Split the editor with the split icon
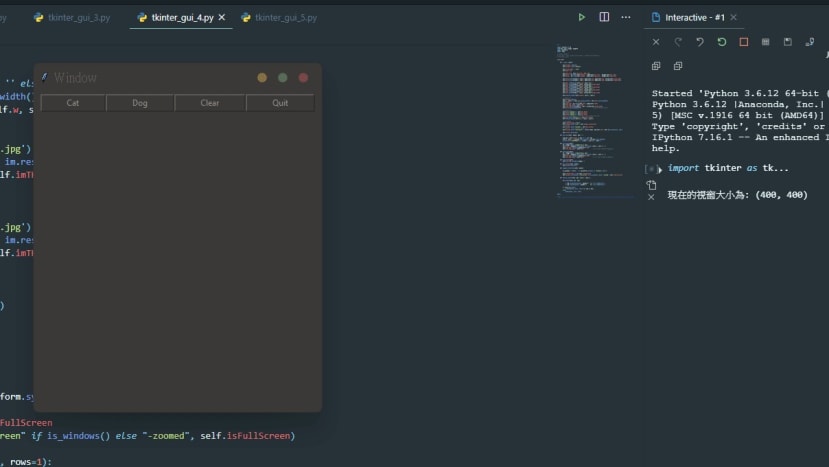Image resolution: width=829 pixels, height=467 pixels. pyautogui.click(x=604, y=17)
